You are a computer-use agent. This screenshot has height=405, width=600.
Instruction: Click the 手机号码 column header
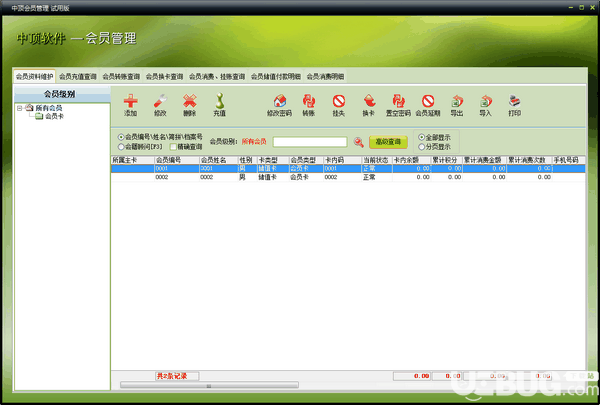569,160
